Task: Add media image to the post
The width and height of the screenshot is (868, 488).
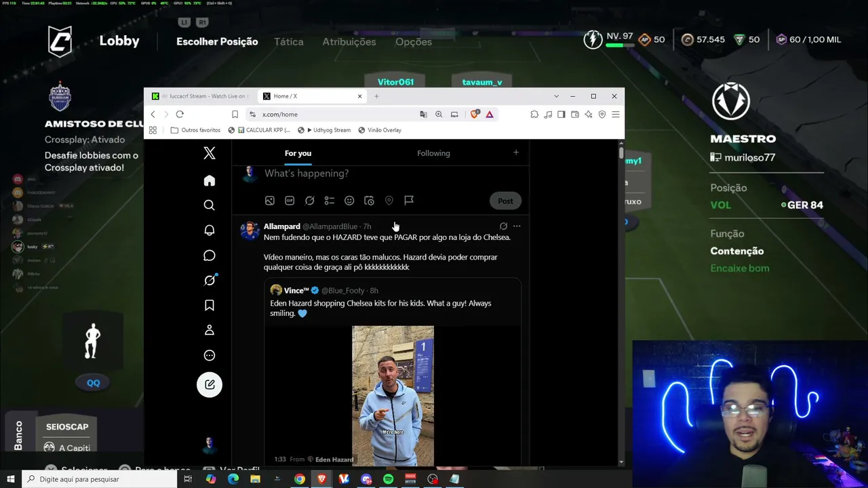Action: (x=270, y=201)
